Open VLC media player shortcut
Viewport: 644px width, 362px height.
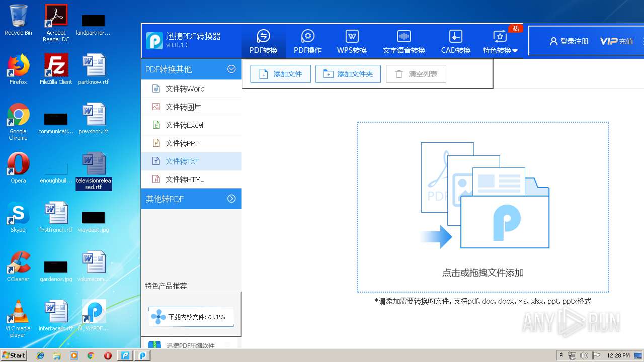18,319
